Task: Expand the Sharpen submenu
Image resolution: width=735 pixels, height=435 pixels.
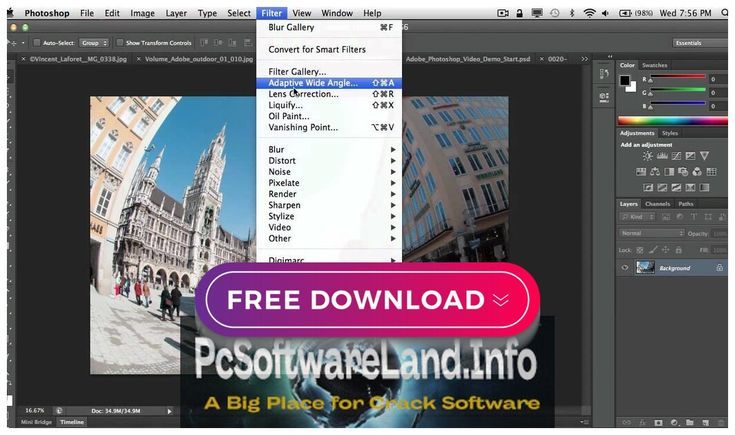Action: (329, 205)
